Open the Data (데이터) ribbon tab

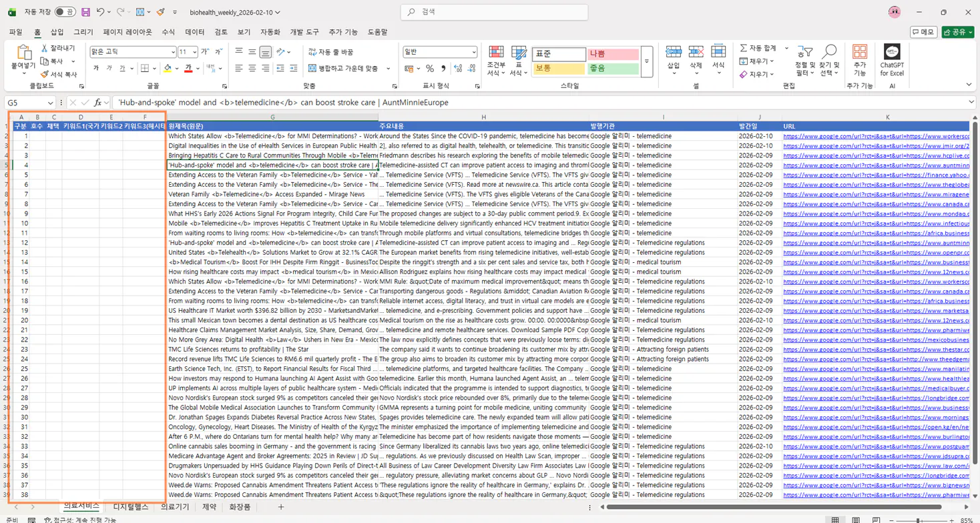(195, 32)
